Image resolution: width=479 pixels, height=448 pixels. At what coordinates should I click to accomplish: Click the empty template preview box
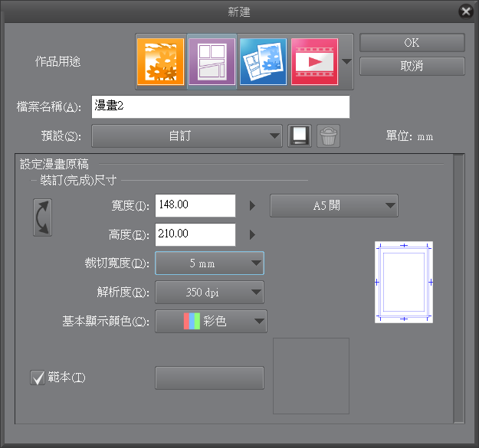(x=311, y=376)
